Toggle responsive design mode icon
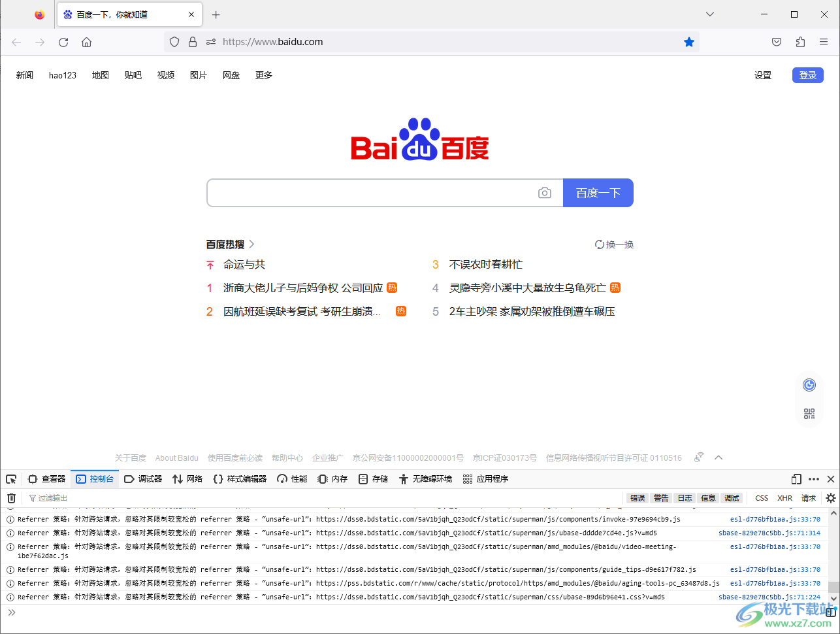The height and width of the screenshot is (634, 840). tap(796, 479)
